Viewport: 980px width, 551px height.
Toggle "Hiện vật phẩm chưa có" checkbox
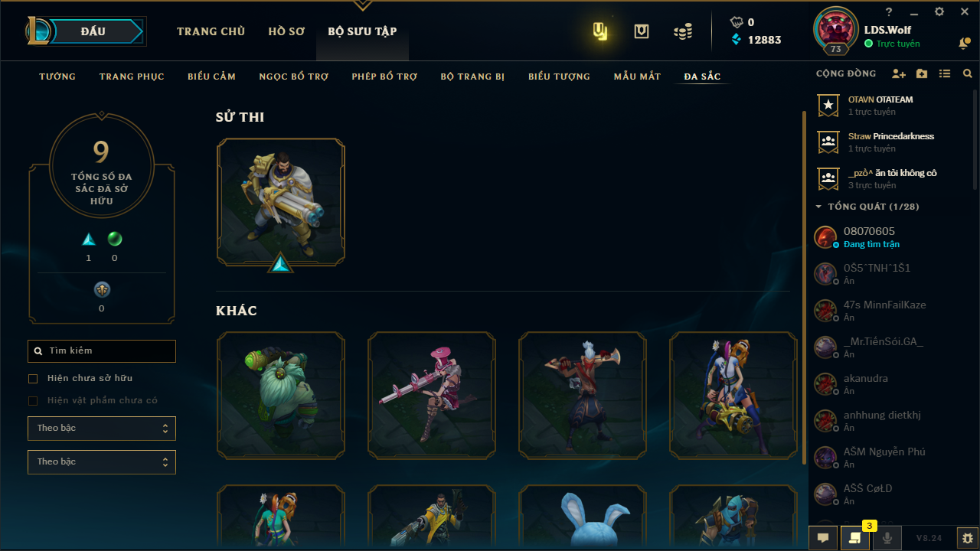pyautogui.click(x=33, y=401)
